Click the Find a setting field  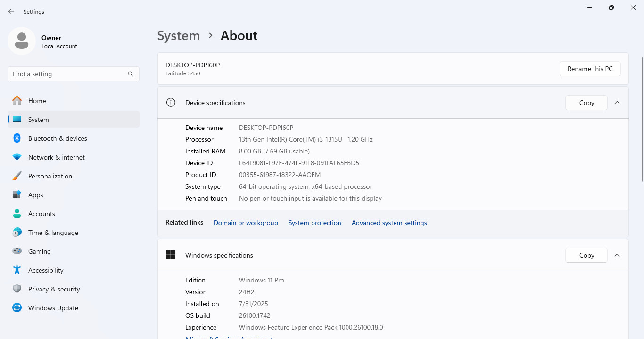pos(74,74)
